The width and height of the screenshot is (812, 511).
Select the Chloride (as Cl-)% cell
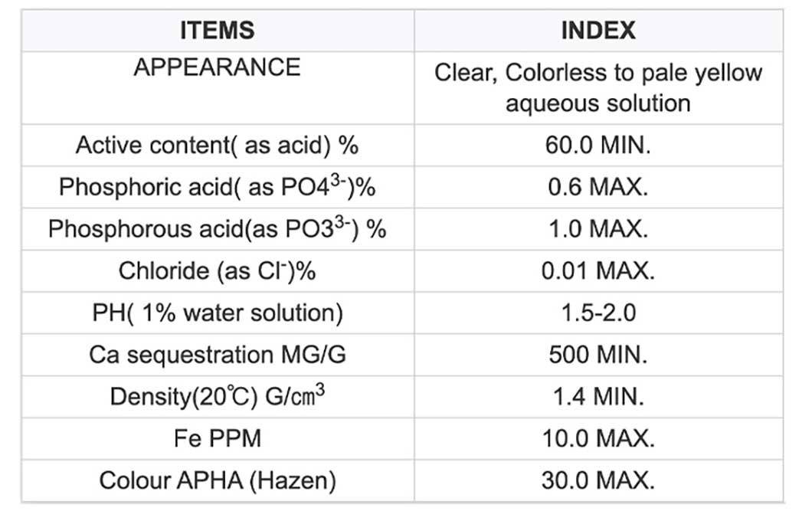(x=217, y=271)
